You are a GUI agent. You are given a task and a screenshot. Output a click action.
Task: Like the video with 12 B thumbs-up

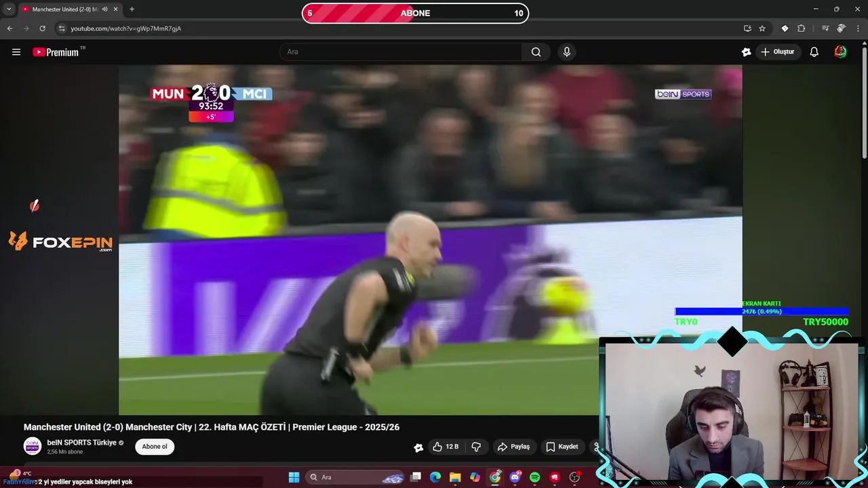[446, 447]
